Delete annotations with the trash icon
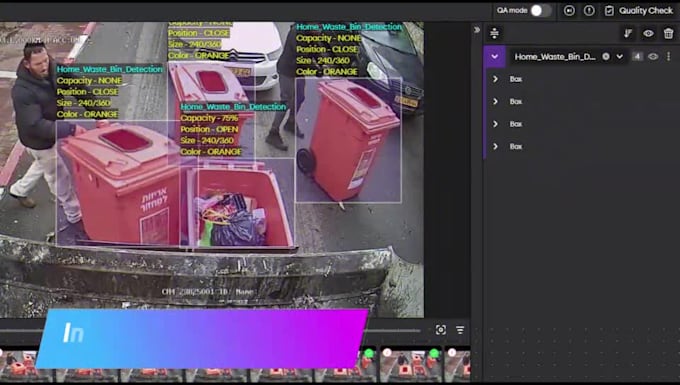680x385 pixels. [x=668, y=33]
